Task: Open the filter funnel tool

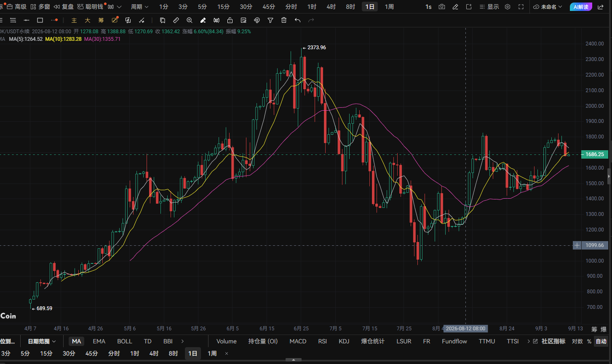Action: 270,20
